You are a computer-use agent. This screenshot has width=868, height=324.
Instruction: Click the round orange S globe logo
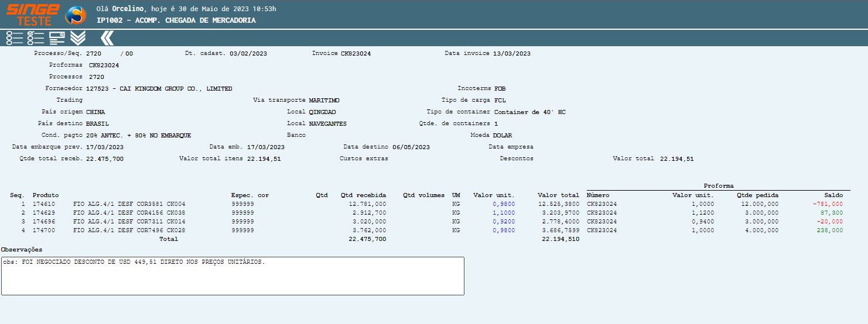[76, 15]
